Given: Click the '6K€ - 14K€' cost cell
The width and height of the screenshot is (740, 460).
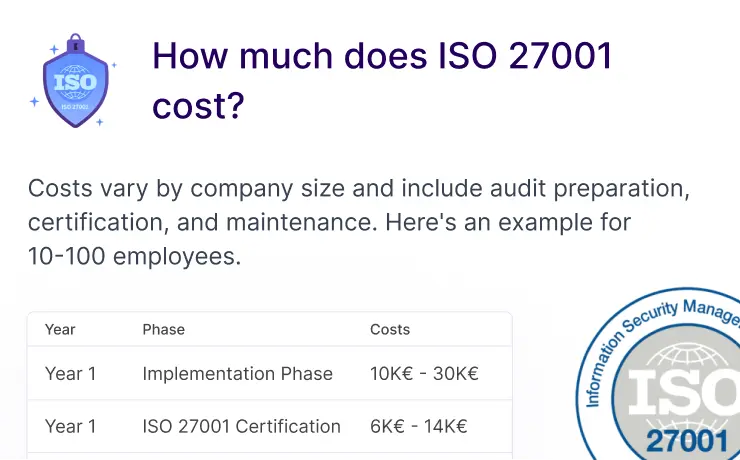Looking at the screenshot, I should pyautogui.click(x=419, y=426).
